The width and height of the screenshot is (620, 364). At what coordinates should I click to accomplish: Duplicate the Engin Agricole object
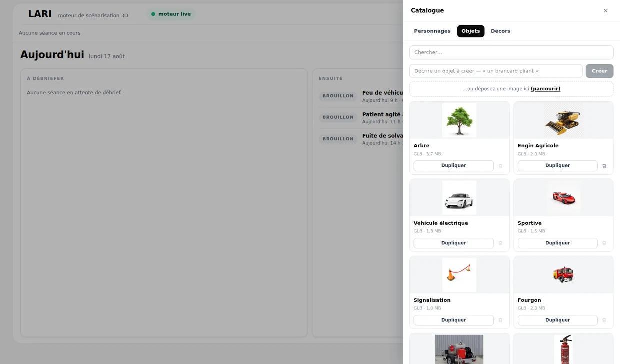(557, 166)
